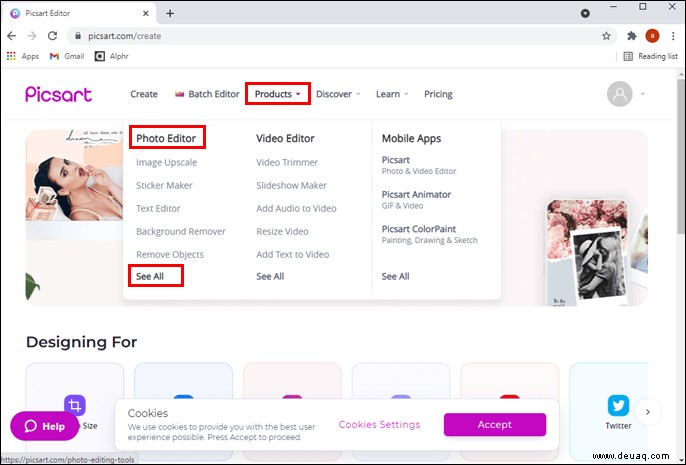
Task: Open Picsart Photo & Video Editor app
Action: point(419,165)
